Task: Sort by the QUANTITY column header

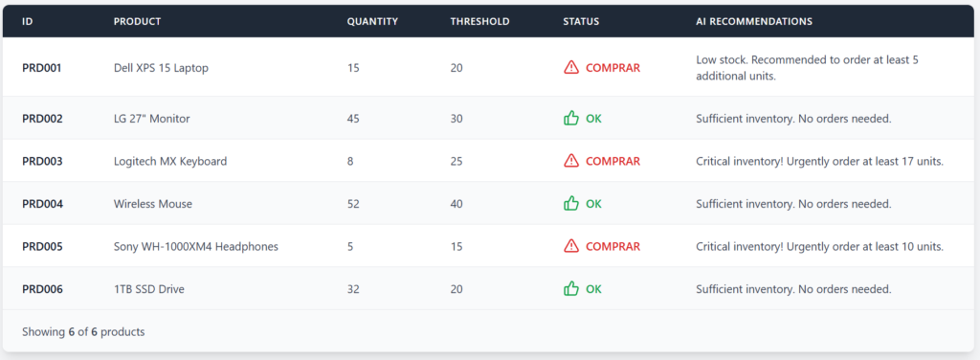Action: (x=372, y=21)
